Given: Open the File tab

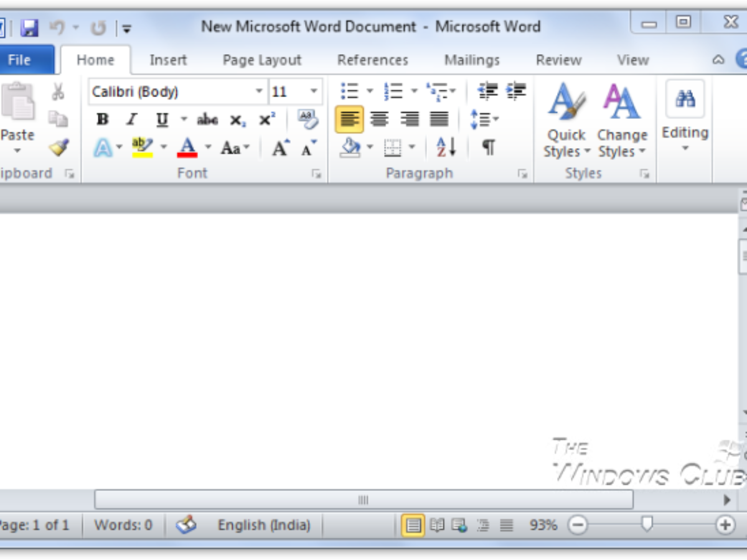Looking at the screenshot, I should (19, 60).
